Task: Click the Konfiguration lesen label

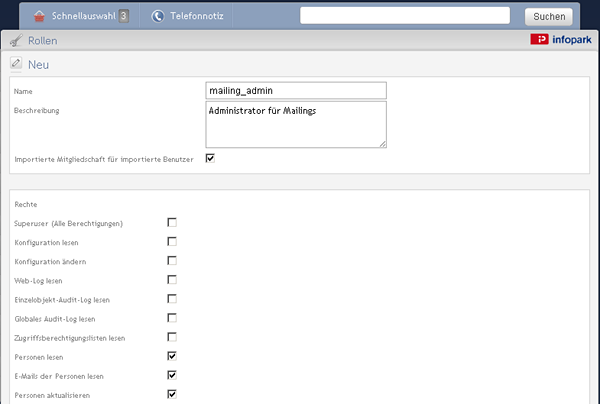Action: point(46,243)
